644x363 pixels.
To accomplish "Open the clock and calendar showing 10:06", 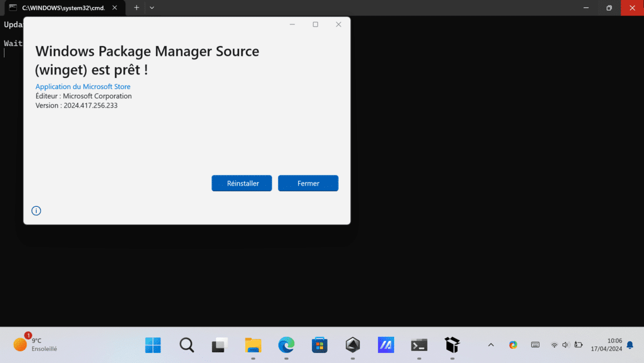I will (606, 345).
